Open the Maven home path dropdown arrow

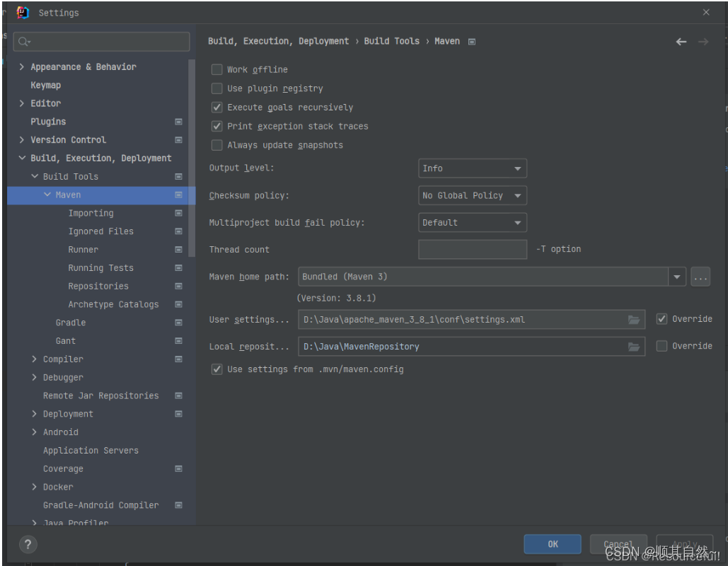677,277
